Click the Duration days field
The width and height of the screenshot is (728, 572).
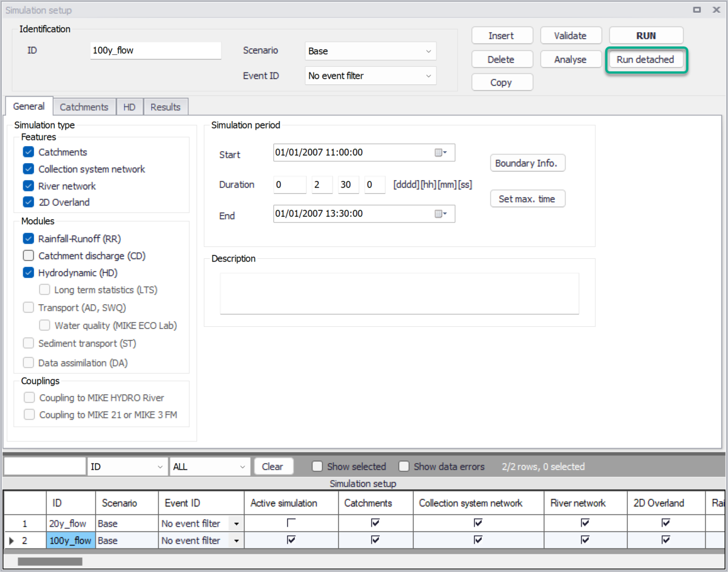290,185
